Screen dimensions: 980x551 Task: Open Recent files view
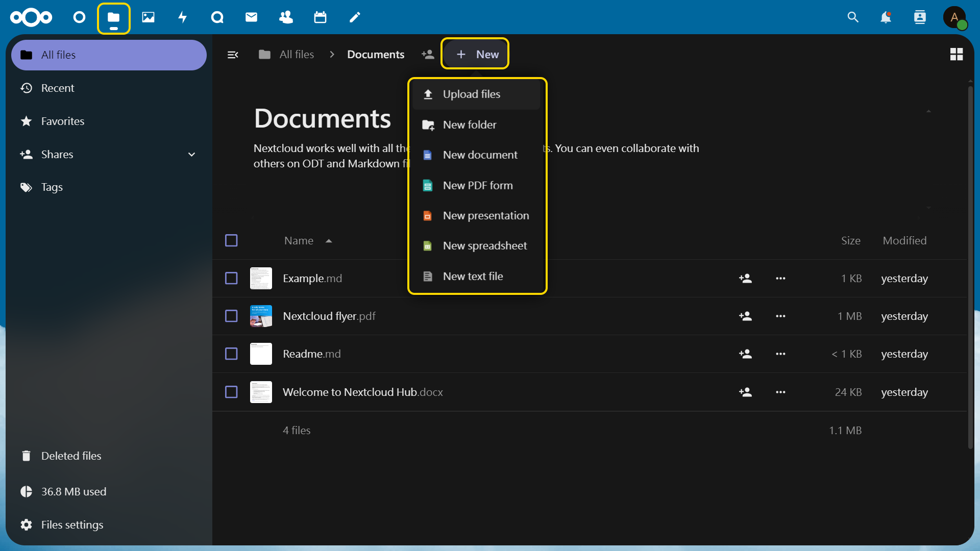[x=109, y=88]
